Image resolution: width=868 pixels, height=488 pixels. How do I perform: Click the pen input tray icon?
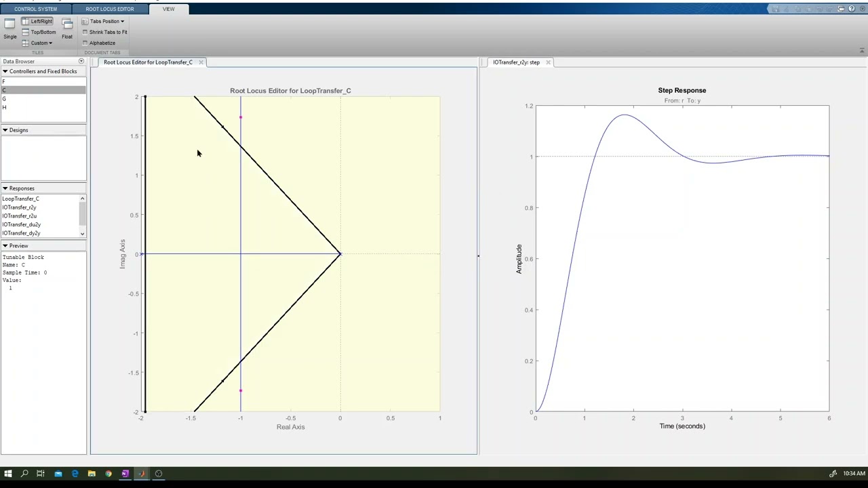833,474
